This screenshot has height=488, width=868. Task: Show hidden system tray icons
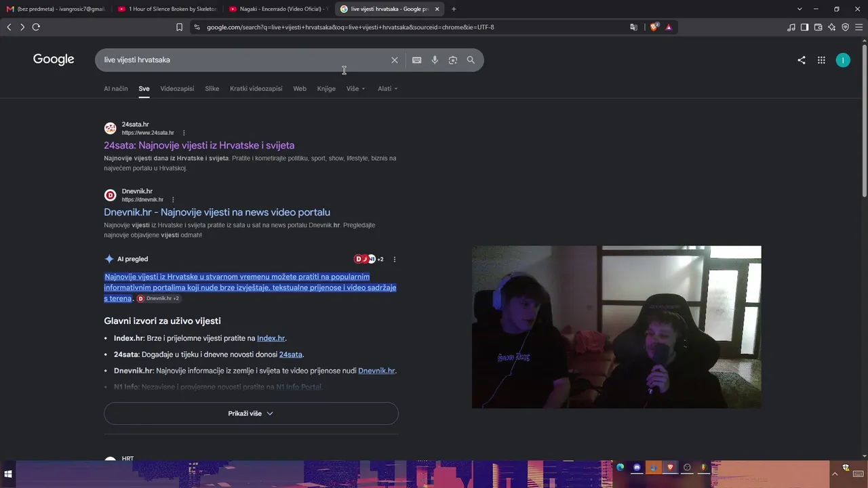click(x=835, y=474)
